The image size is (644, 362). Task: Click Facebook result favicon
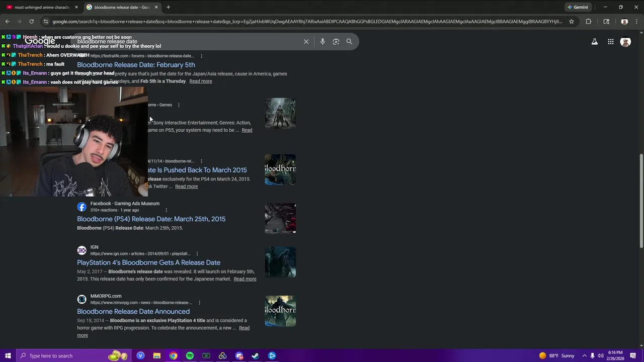click(82, 207)
